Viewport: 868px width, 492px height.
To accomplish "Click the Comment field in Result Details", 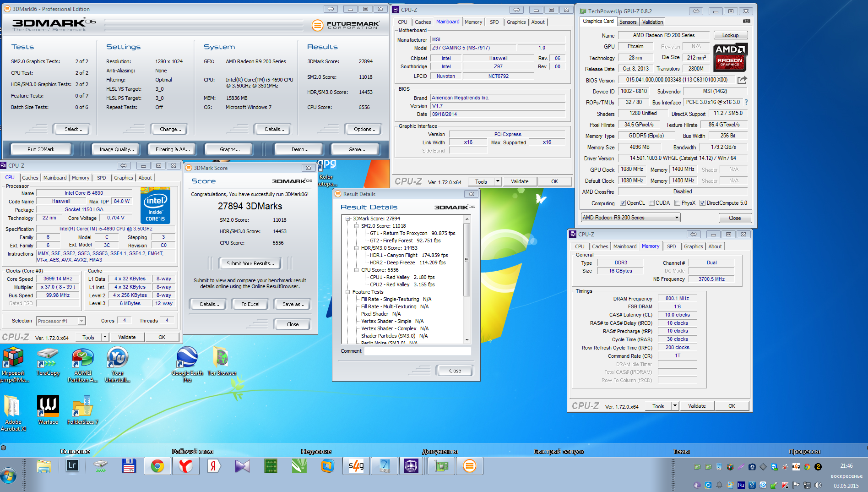I will 418,351.
